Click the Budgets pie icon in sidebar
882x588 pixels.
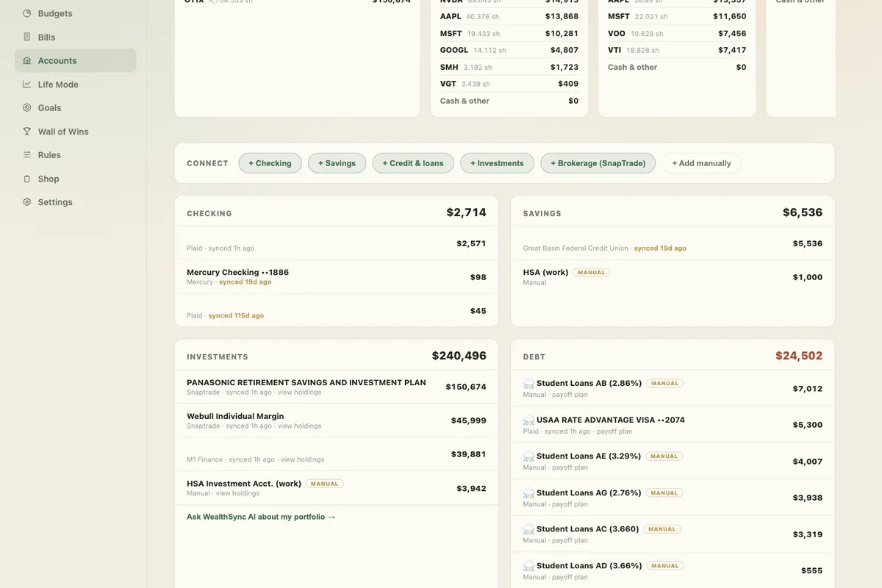[x=27, y=13]
